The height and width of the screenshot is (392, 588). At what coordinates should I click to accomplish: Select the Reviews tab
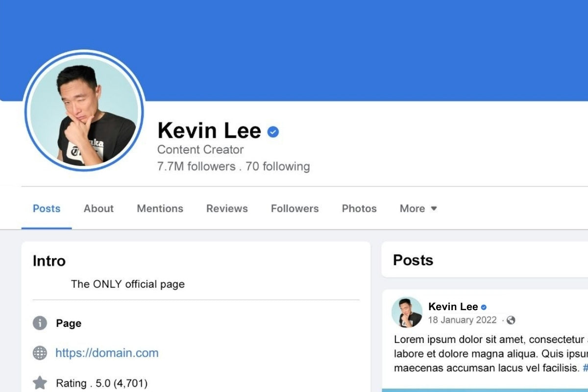227,208
